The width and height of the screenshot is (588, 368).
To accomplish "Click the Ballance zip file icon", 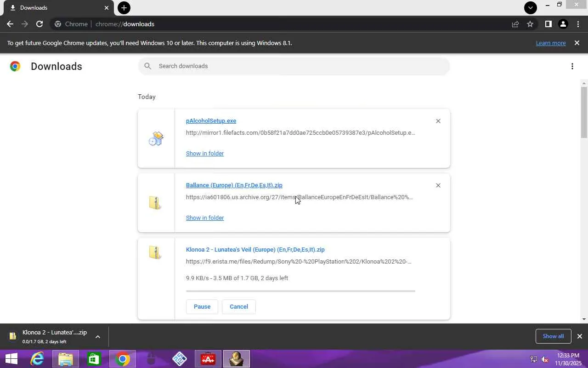I will (x=155, y=202).
